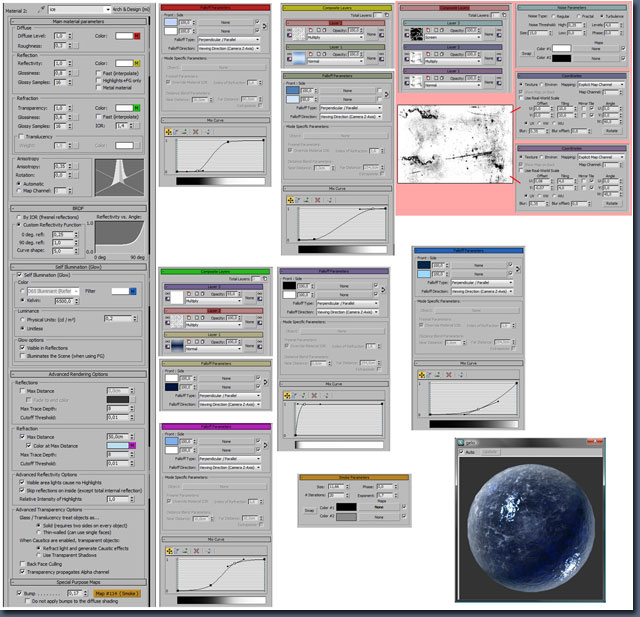Click Reset Curves in olive Falloff Mix Curve
The image size is (640, 617).
(x=330, y=200)
